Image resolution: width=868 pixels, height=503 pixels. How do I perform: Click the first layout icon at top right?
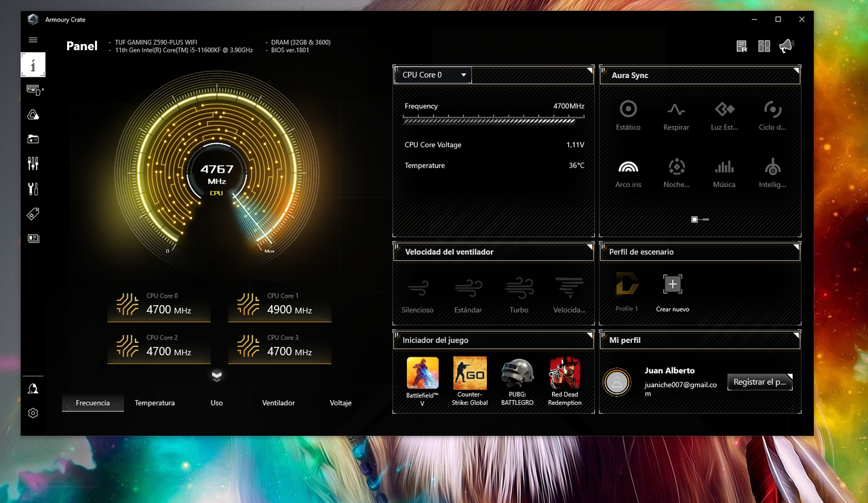[x=742, y=46]
